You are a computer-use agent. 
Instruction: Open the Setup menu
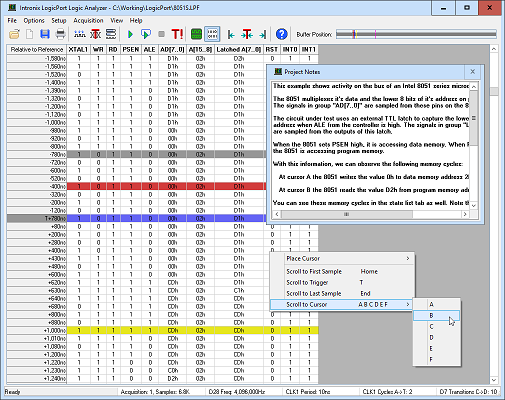point(59,20)
